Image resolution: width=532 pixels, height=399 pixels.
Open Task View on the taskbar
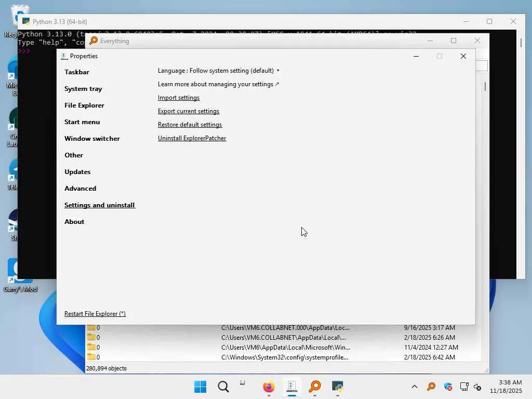click(x=242, y=383)
